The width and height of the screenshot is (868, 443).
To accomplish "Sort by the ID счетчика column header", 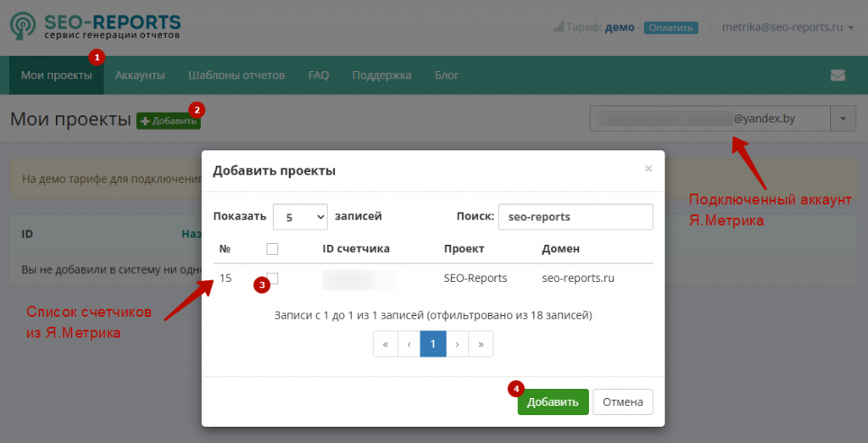I will pos(356,249).
